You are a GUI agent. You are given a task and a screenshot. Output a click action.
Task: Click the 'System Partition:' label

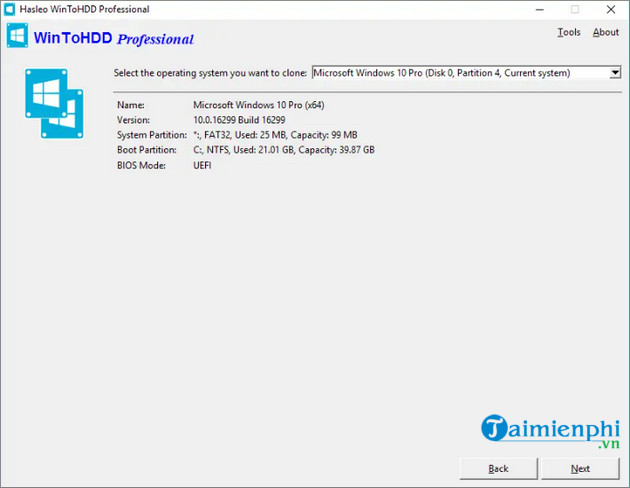pos(152,135)
